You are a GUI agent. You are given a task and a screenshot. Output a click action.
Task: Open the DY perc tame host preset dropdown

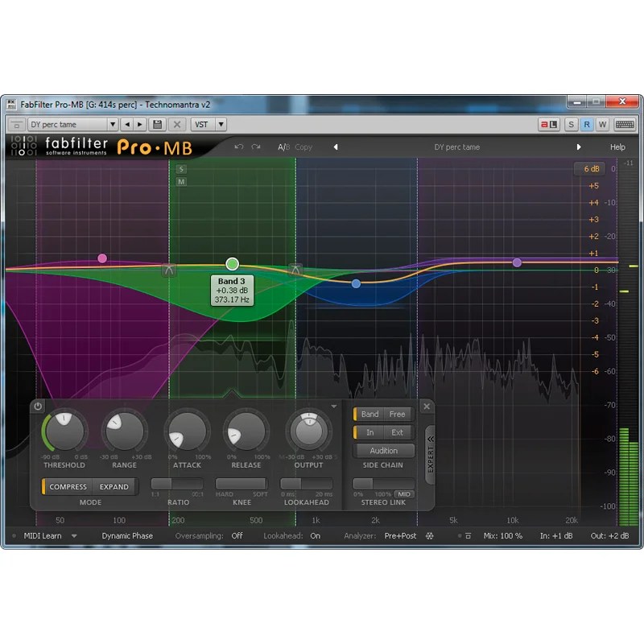[113, 125]
